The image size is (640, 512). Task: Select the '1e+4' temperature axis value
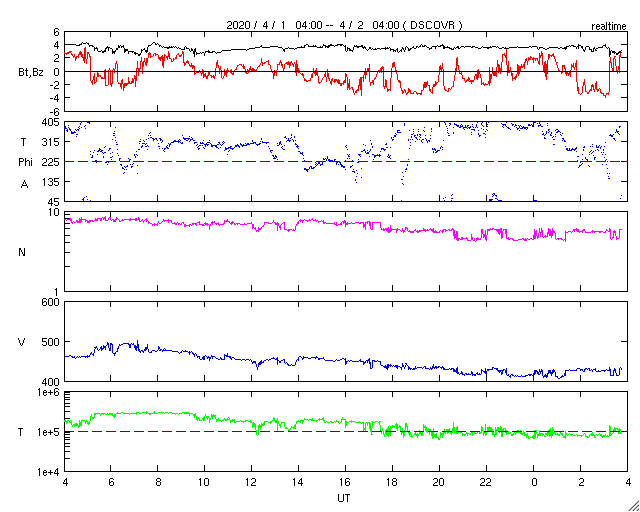pyautogui.click(x=49, y=472)
